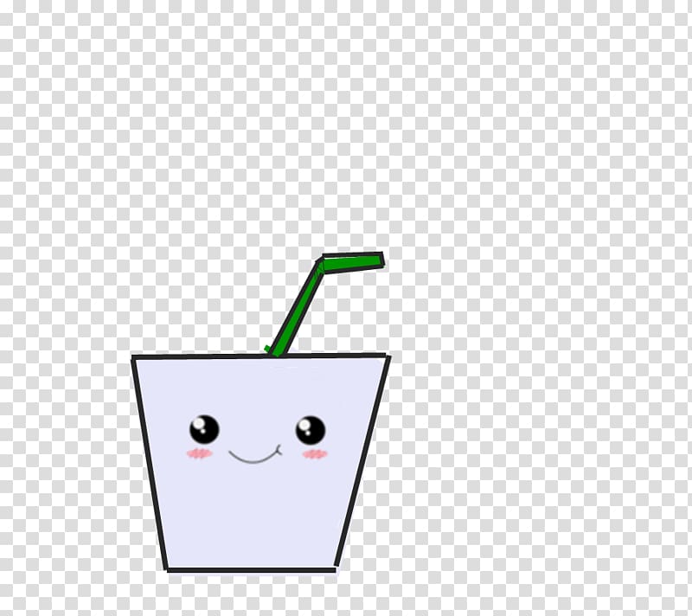This screenshot has width=692, height=616.
Task: Click the top-left corner of the cup
Action: click(134, 358)
